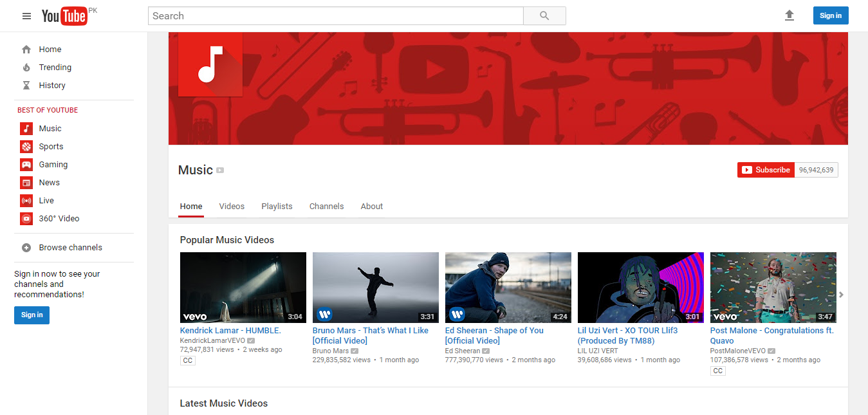Click the News sidebar icon

(26, 183)
